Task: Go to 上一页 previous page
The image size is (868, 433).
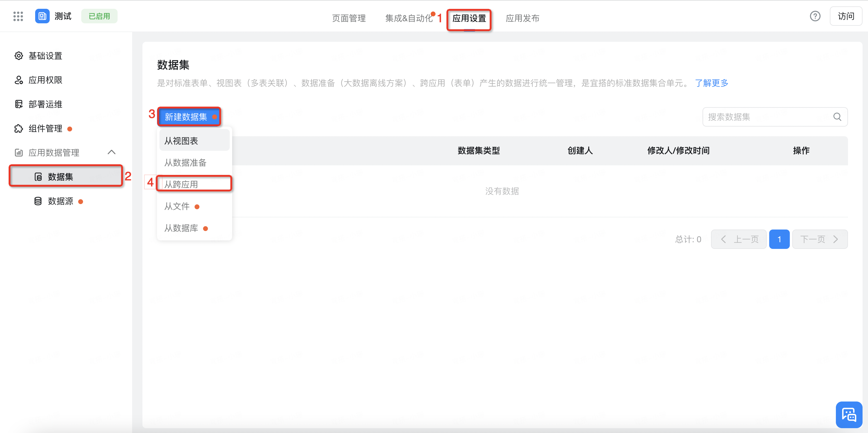Action: [x=739, y=240]
